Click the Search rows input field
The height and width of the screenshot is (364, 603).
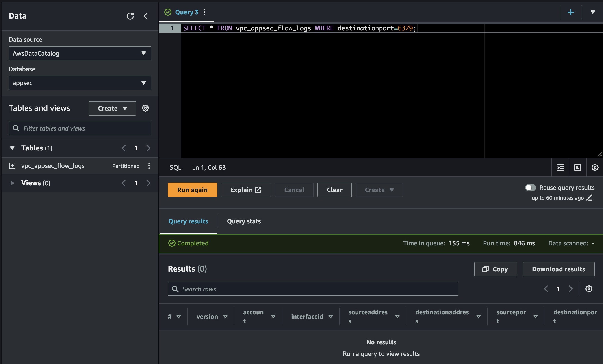coord(313,289)
